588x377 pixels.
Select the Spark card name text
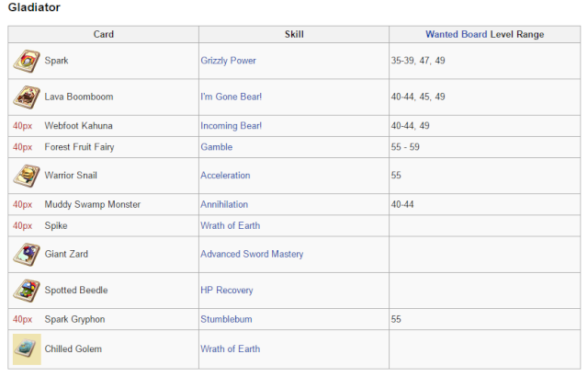pos(56,61)
